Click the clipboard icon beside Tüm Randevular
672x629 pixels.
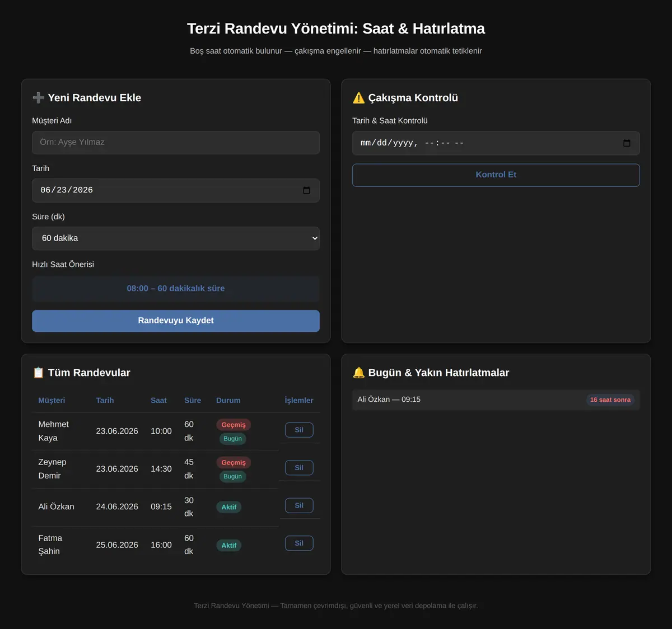38,373
